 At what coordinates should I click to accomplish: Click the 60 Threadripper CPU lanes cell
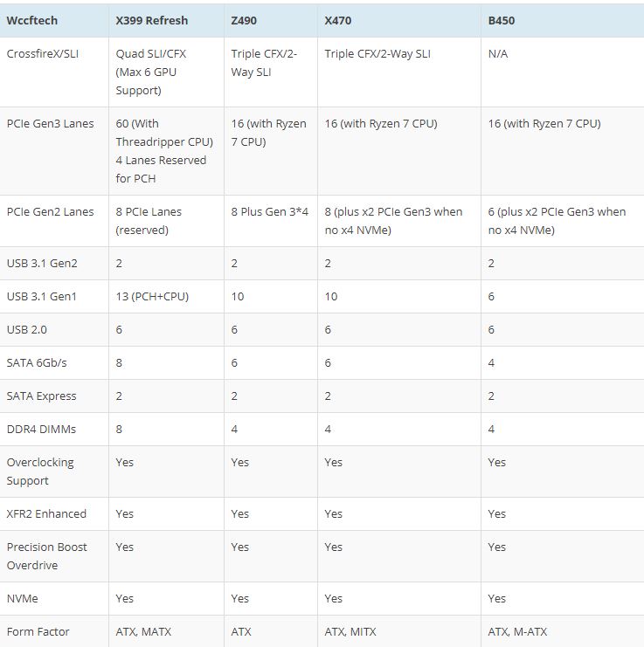click(162, 150)
